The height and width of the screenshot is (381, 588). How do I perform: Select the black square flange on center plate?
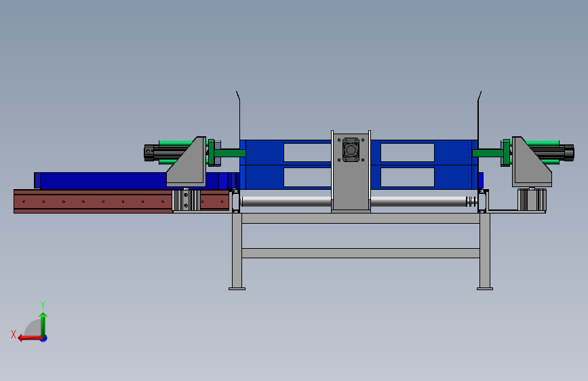pyautogui.click(x=351, y=150)
